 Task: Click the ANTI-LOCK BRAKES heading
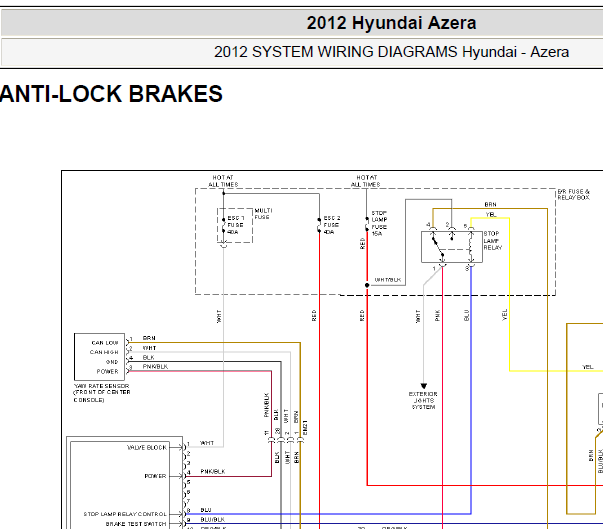pos(111,94)
